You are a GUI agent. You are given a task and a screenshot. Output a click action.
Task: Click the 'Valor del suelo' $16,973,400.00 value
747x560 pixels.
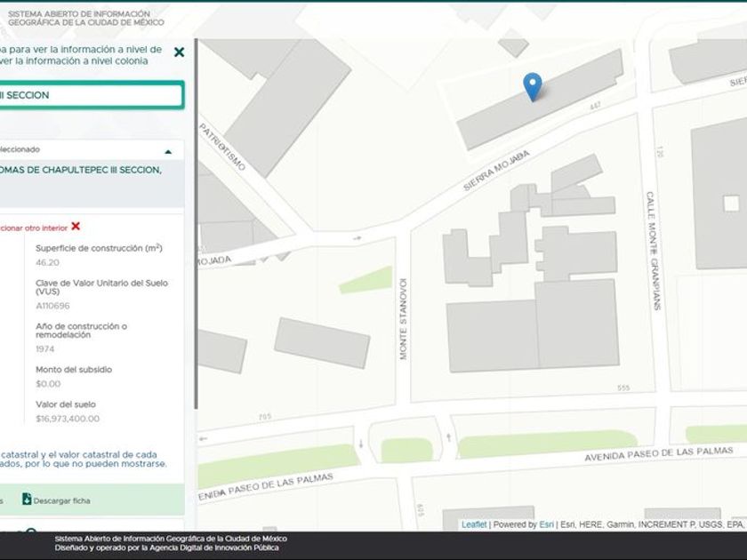[x=68, y=419]
